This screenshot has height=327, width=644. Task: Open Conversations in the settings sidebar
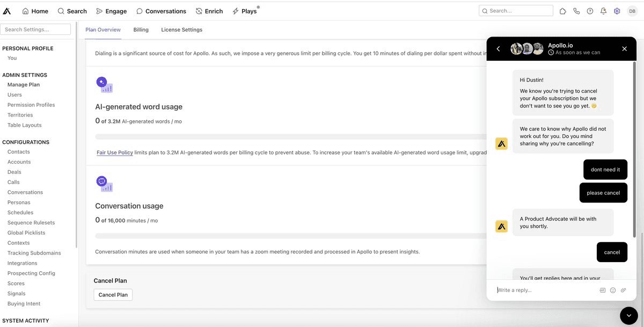25,193
